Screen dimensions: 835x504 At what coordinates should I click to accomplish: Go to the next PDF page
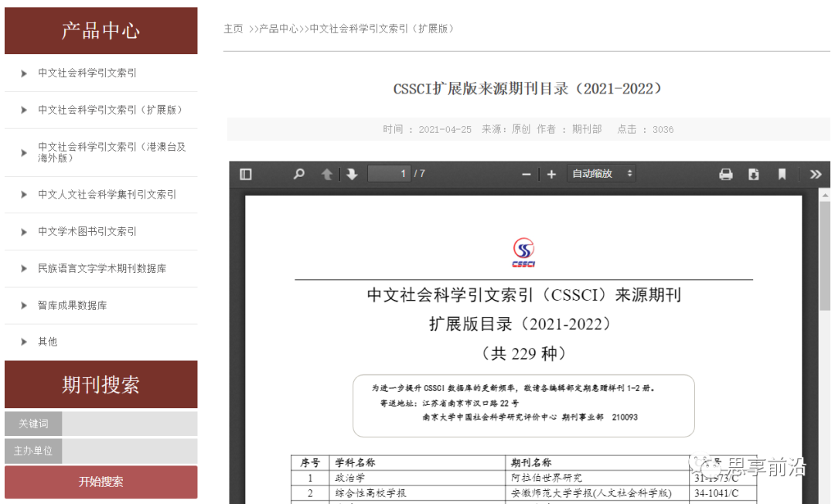(352, 174)
